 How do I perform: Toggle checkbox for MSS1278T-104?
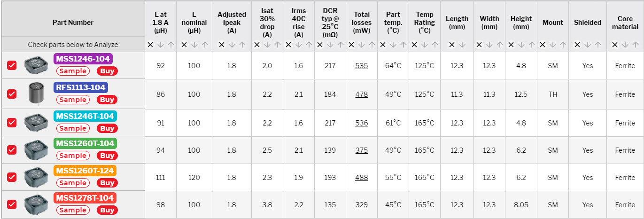point(12,204)
